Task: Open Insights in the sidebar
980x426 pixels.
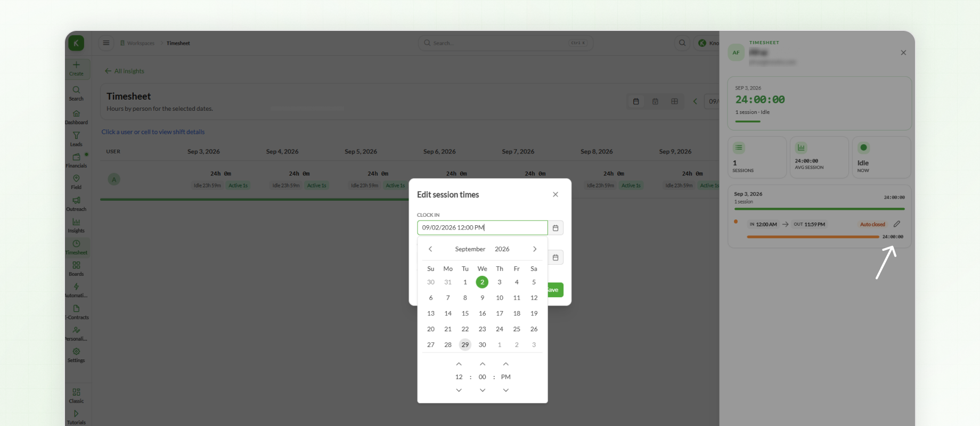Action: point(76,225)
